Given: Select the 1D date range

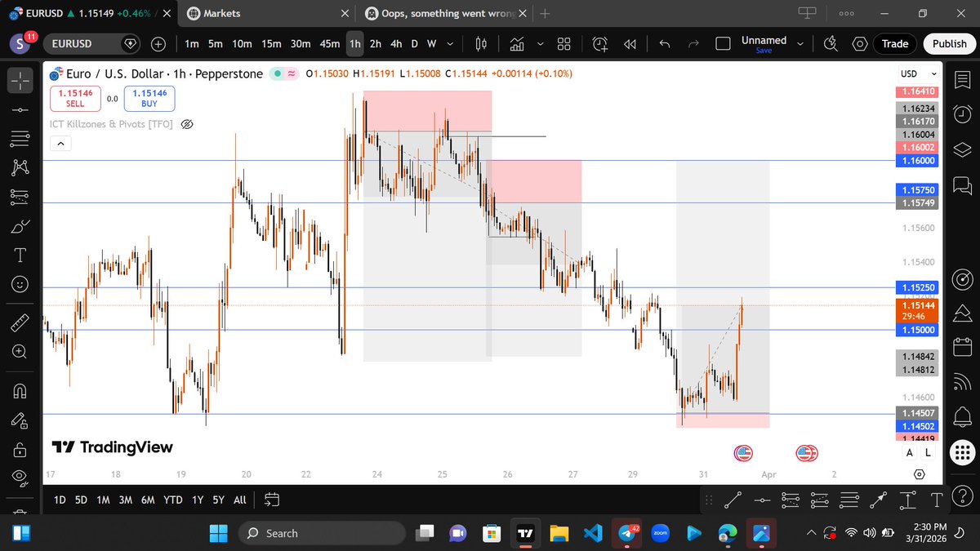Looking at the screenshot, I should click(60, 500).
